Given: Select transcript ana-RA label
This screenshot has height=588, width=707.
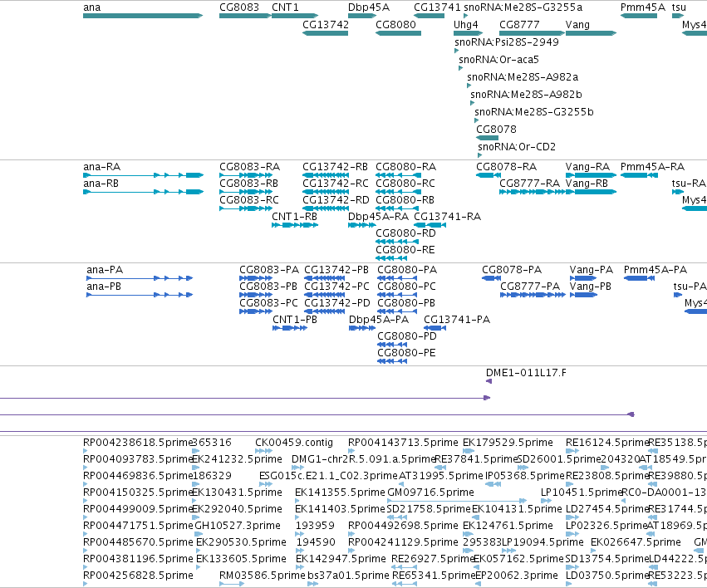Looking at the screenshot, I should point(102,167).
